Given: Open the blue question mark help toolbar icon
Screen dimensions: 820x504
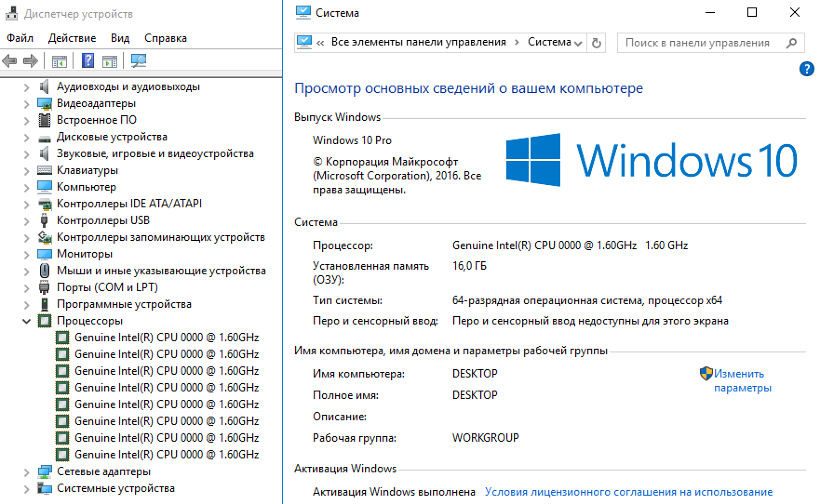Looking at the screenshot, I should 88,61.
